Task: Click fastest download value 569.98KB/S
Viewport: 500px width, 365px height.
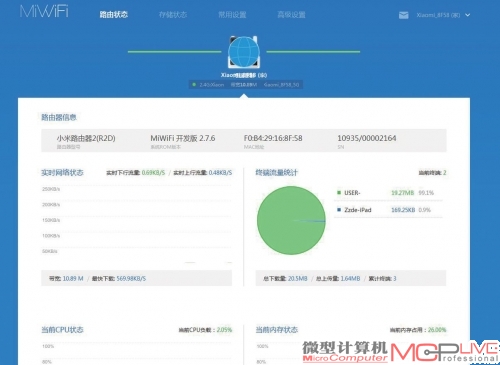Action: point(131,278)
